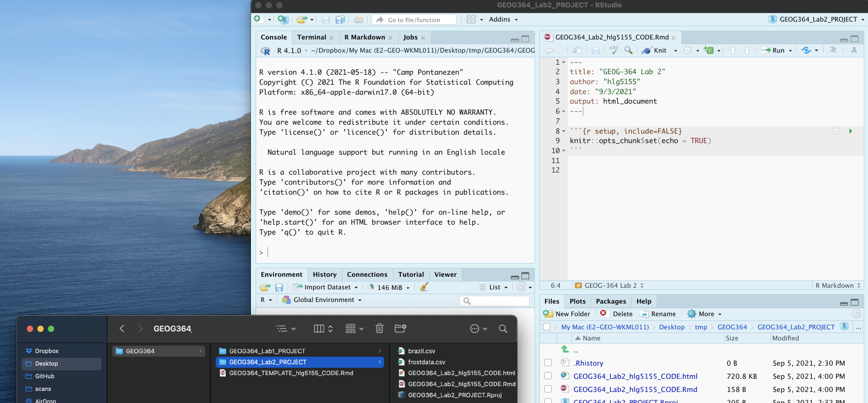Screen dimensions: 868x403
Task: Expand the Run options dropdown arrow
Action: [790, 51]
